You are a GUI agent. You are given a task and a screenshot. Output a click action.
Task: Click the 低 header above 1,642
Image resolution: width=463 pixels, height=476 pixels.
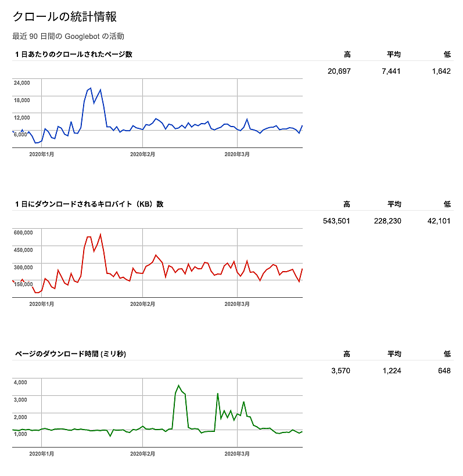coord(447,55)
